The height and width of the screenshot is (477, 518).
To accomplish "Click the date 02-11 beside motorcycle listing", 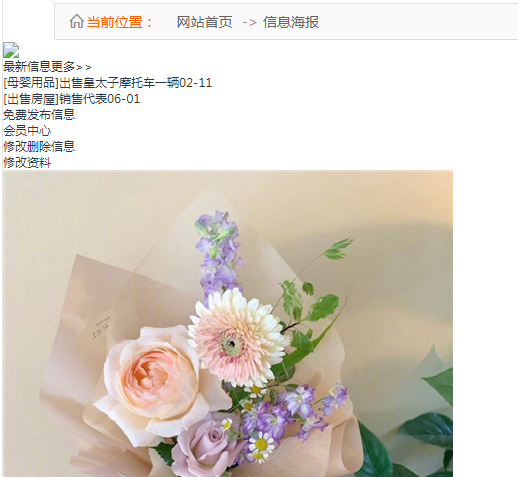I will [x=196, y=83].
